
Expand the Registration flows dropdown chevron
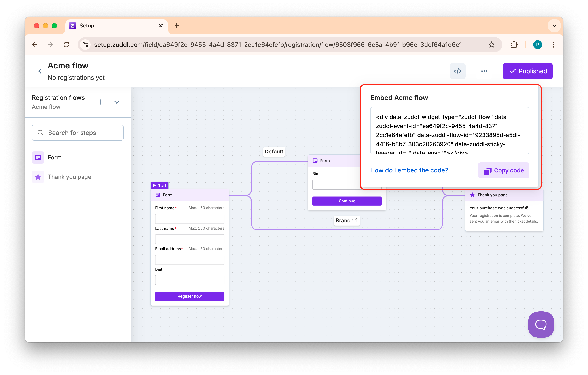pyautogui.click(x=116, y=102)
